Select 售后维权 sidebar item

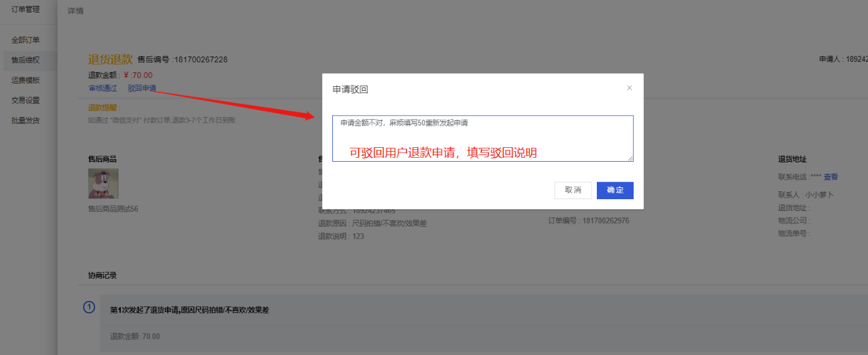point(26,60)
